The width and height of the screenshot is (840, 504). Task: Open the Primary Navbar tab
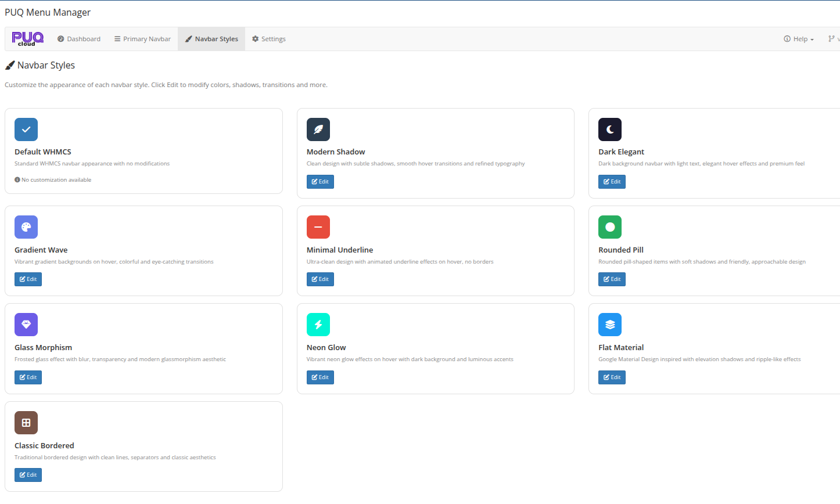tap(142, 38)
